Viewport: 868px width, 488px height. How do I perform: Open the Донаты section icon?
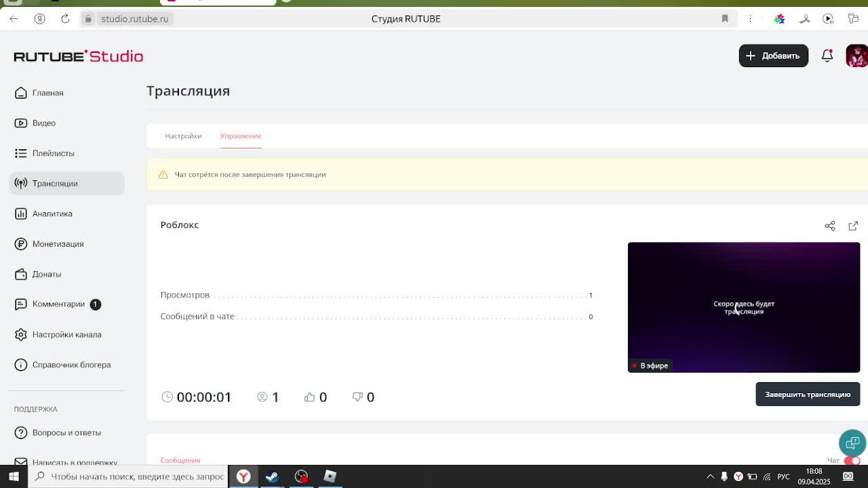click(x=21, y=274)
